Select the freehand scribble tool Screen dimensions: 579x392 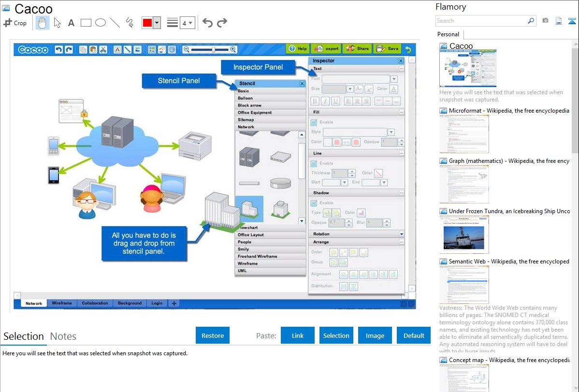[x=130, y=23]
